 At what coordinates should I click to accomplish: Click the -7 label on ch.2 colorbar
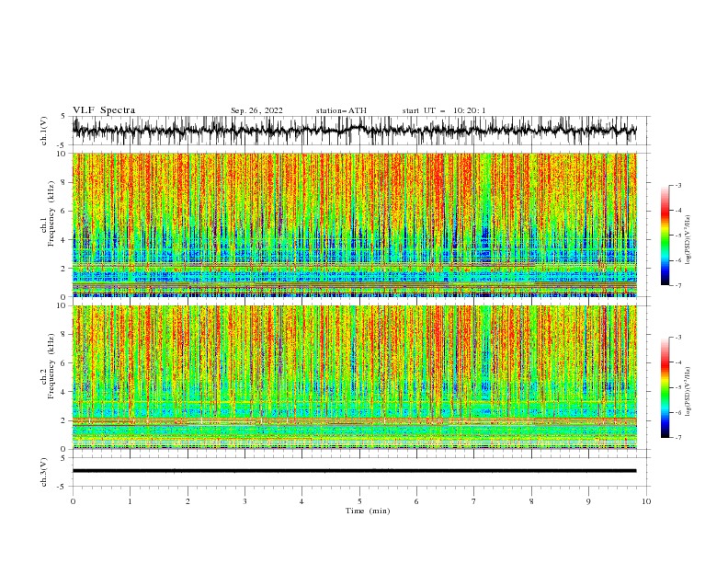click(x=678, y=438)
